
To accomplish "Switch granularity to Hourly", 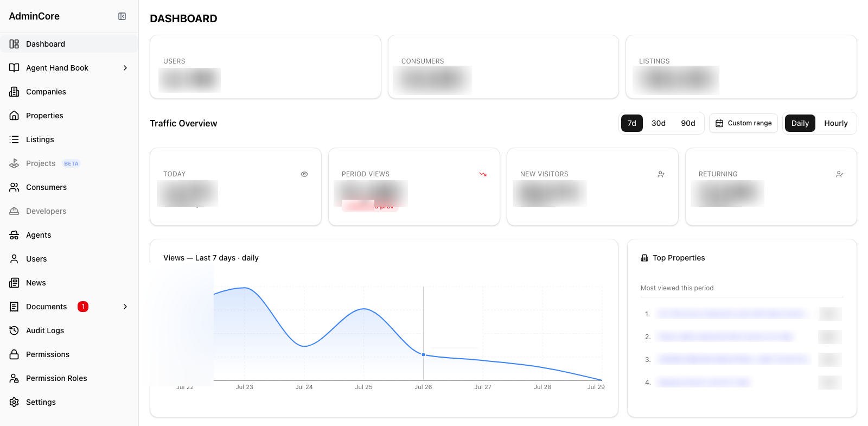I will pos(836,123).
